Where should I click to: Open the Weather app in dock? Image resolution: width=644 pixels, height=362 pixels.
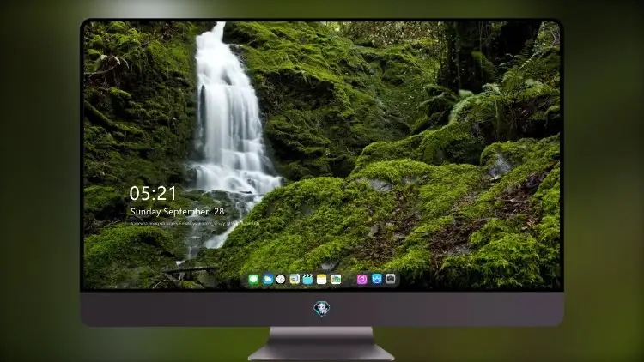tap(268, 280)
